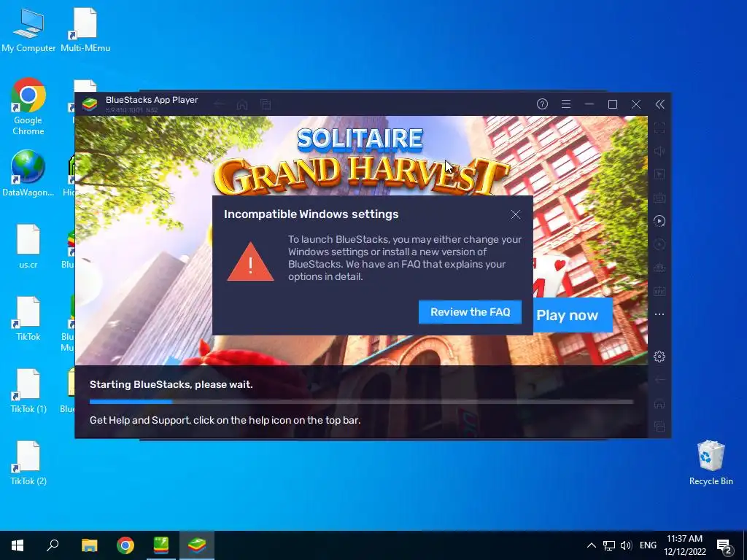Click the Solitaire Grand Harvest banner title

point(360,163)
